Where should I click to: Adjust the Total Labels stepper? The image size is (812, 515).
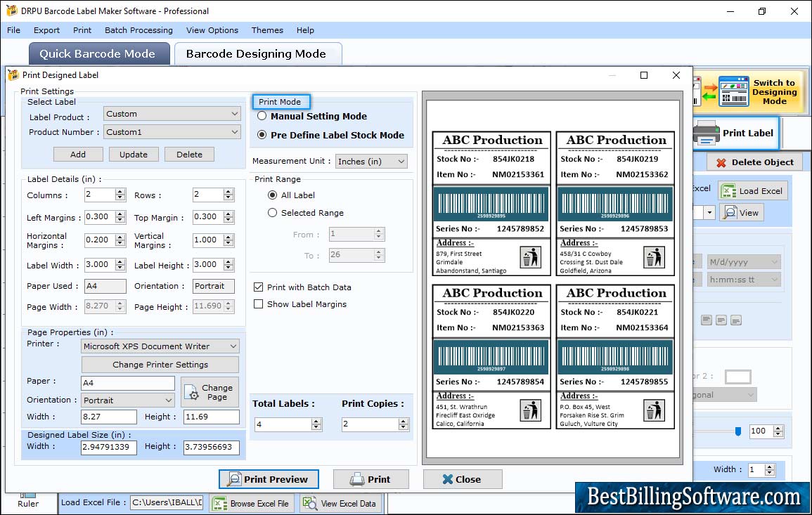pos(316,424)
